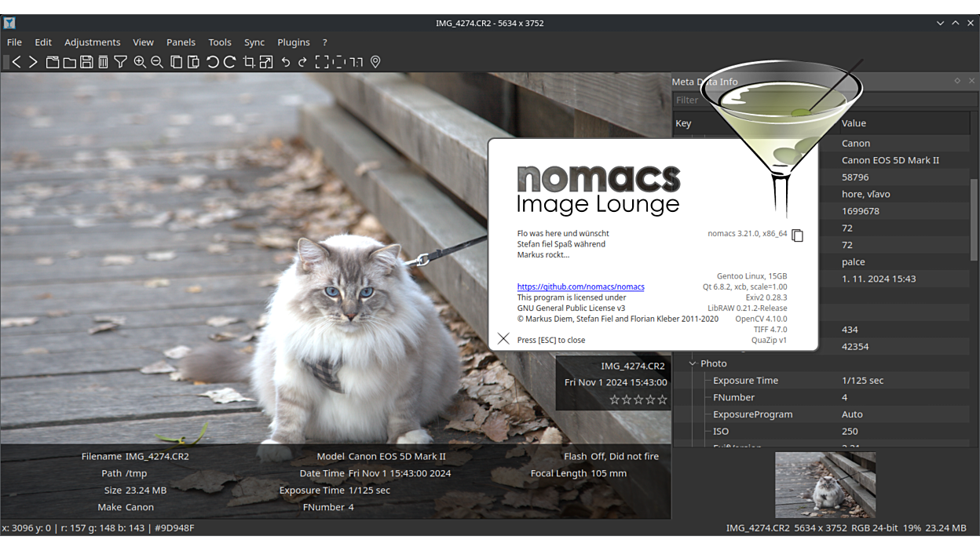Click the Save file icon
The height and width of the screenshot is (551, 980).
tap(86, 62)
